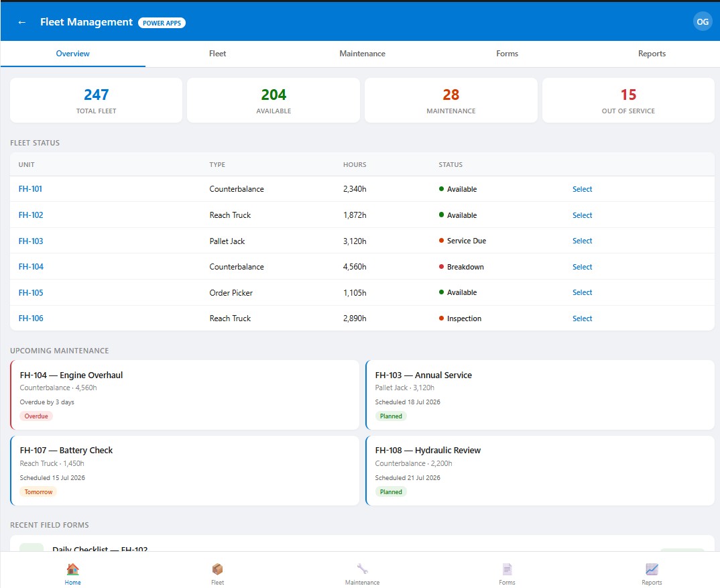
Task: Click the Home house icon in bottom bar
Action: pos(72,569)
